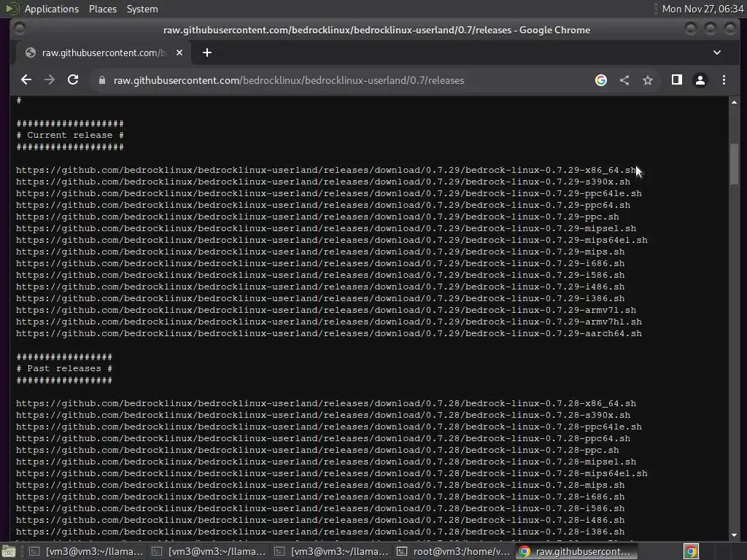Reload the current page
The height and width of the screenshot is (560, 747).
[73, 80]
